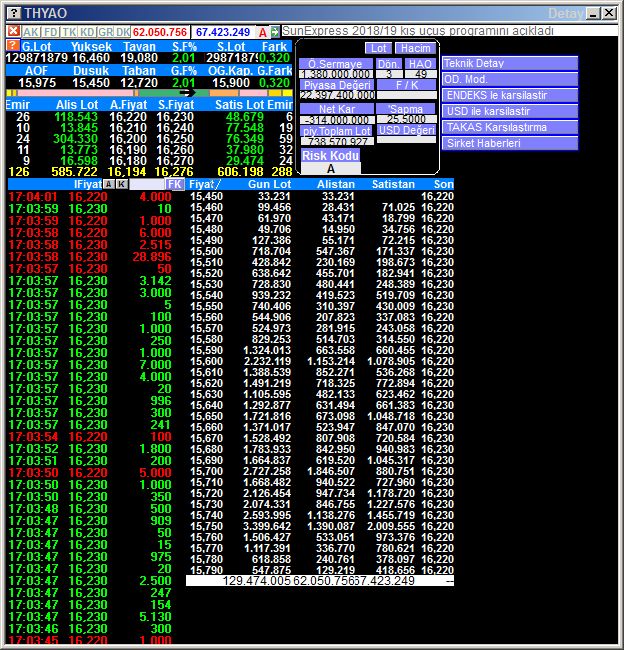
Task: Click USD ile karsilastir button
Action: click(510, 111)
